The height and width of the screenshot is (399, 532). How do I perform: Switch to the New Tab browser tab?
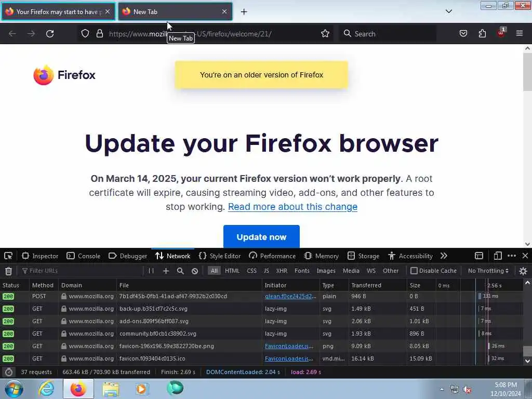click(x=175, y=12)
